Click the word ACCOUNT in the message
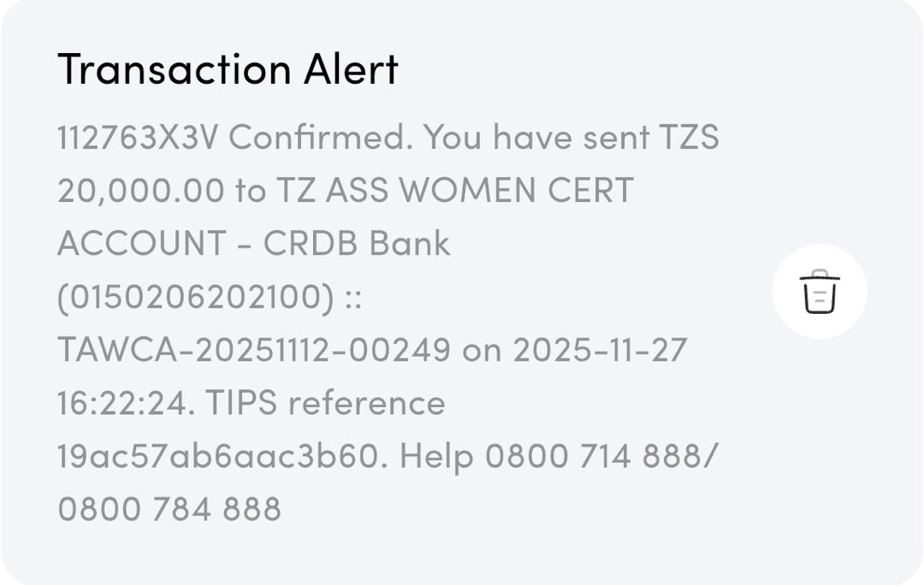 (141, 244)
